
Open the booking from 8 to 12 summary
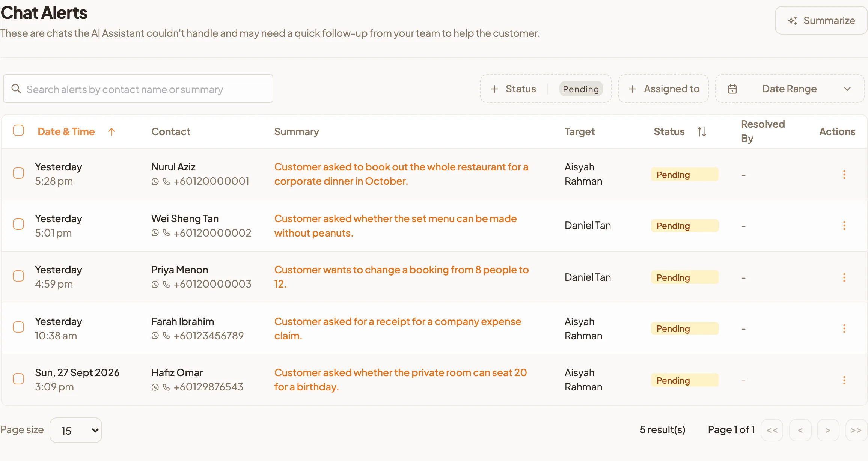click(x=401, y=277)
